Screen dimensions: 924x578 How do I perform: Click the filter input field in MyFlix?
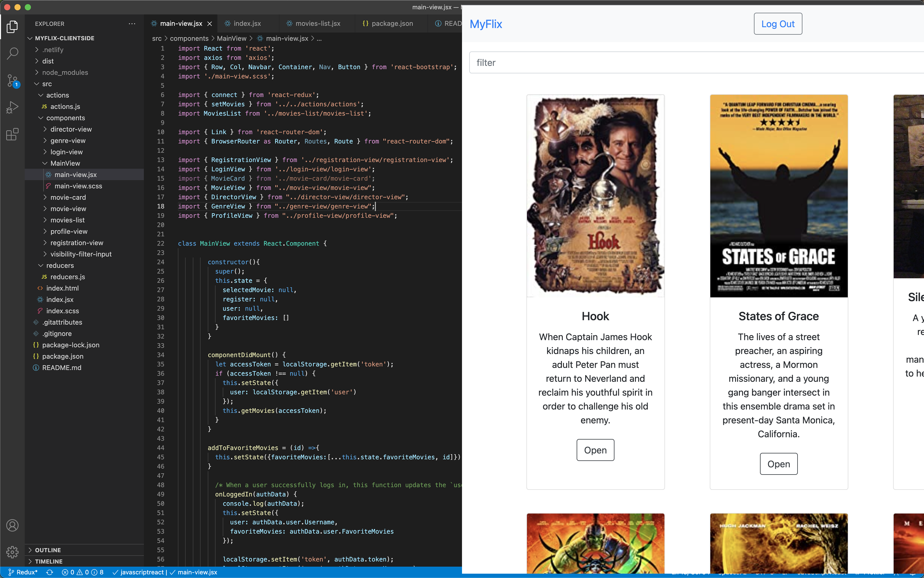pos(696,62)
